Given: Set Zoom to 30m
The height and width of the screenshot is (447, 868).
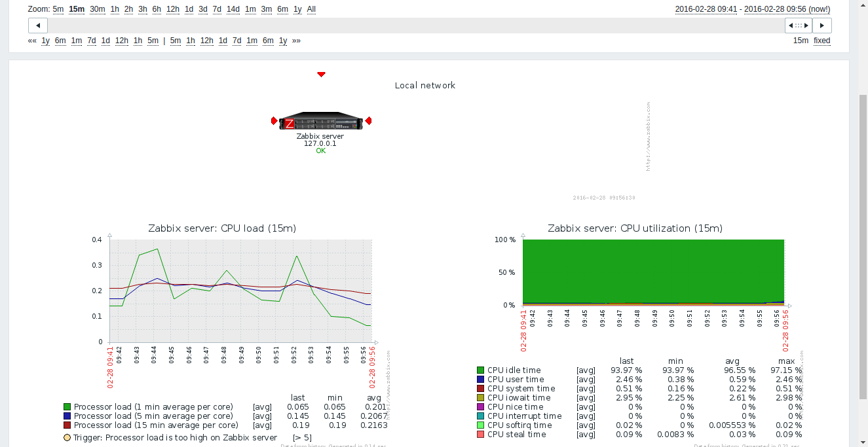Looking at the screenshot, I should [x=98, y=9].
